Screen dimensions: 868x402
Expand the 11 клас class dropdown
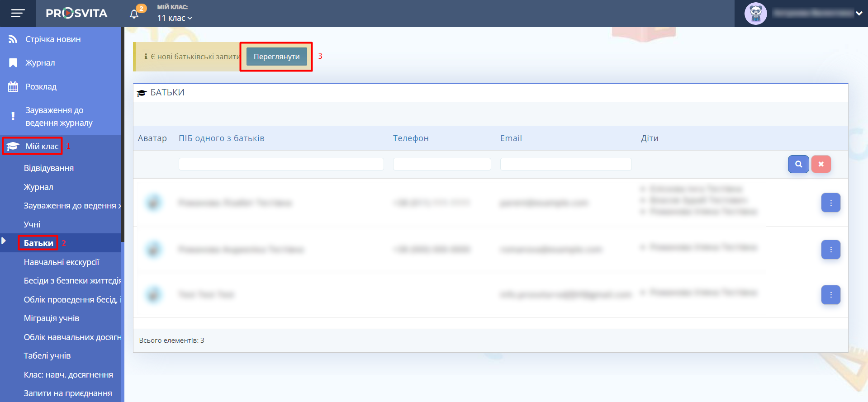pos(175,18)
